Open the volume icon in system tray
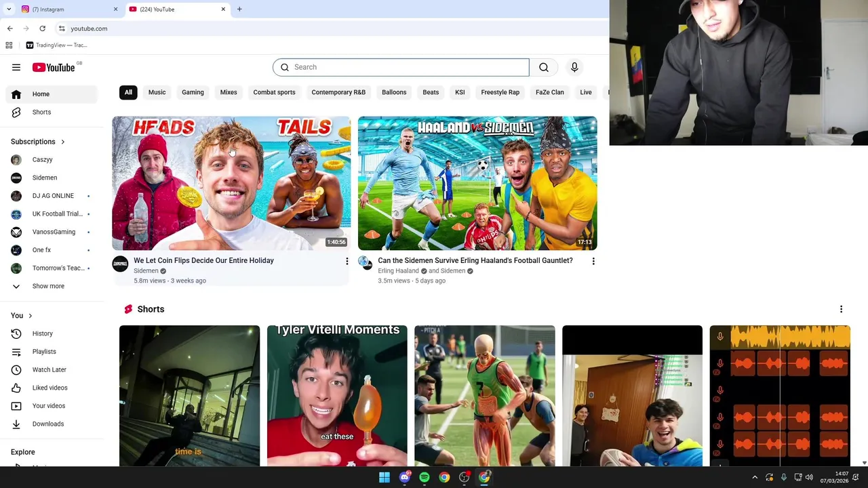The image size is (868, 488). [x=809, y=477]
